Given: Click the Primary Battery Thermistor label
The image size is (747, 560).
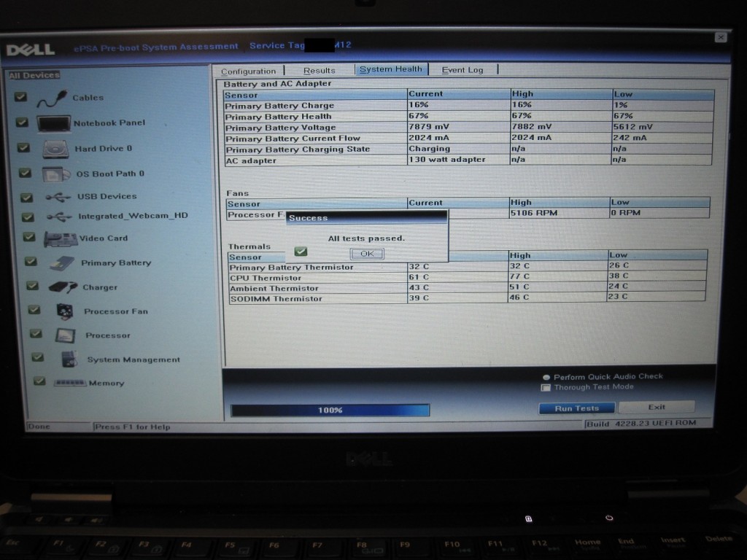Looking at the screenshot, I should tap(292, 268).
